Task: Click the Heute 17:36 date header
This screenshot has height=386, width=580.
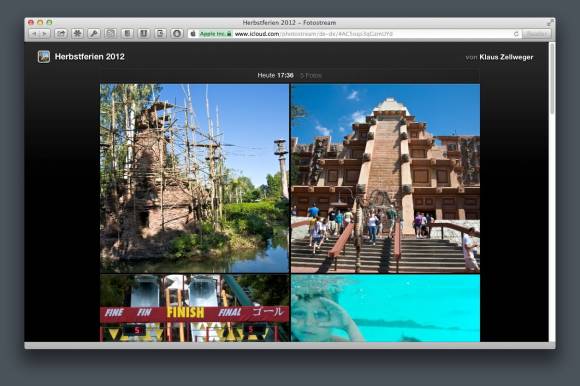Action: [x=275, y=75]
